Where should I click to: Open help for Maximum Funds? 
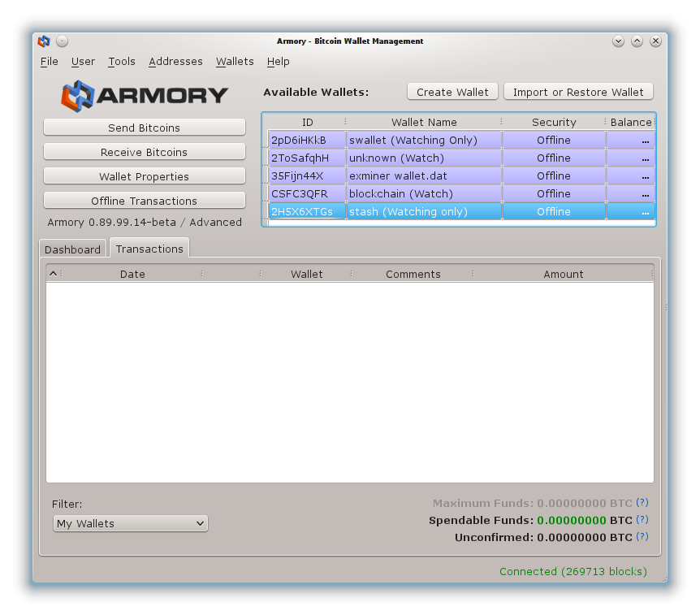click(x=642, y=502)
